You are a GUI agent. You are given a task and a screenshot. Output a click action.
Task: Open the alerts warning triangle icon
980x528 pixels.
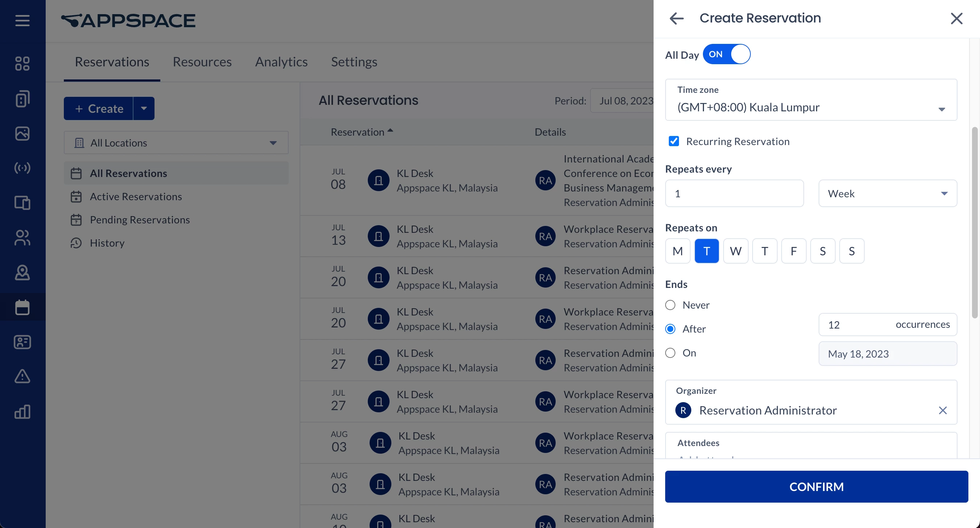click(x=22, y=376)
